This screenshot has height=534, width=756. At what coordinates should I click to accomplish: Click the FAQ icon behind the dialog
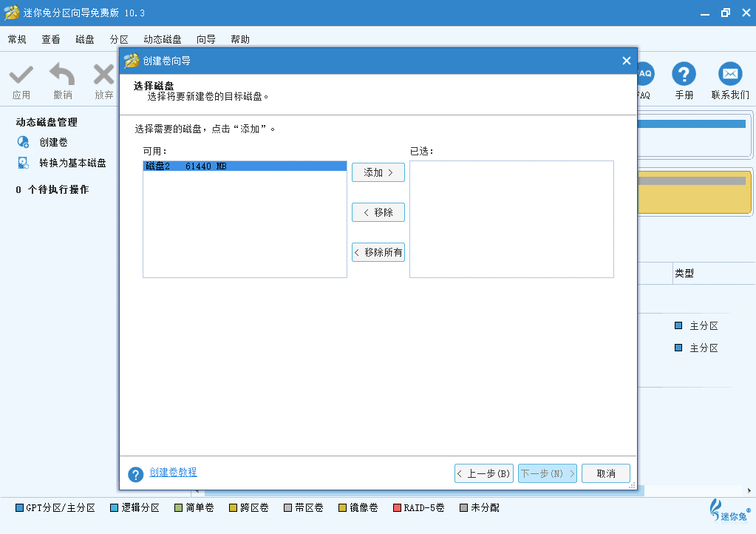point(645,74)
